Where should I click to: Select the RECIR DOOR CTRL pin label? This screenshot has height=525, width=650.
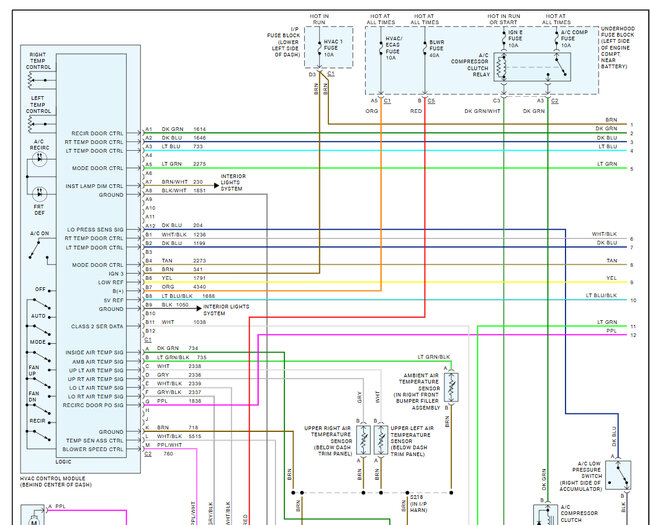tap(97, 133)
